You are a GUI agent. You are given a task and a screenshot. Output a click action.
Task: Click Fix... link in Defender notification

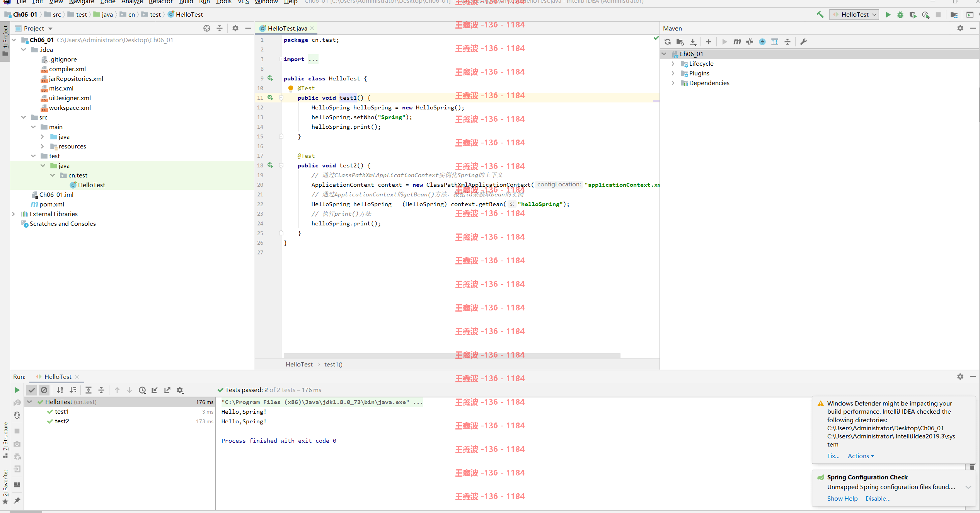pyautogui.click(x=833, y=456)
